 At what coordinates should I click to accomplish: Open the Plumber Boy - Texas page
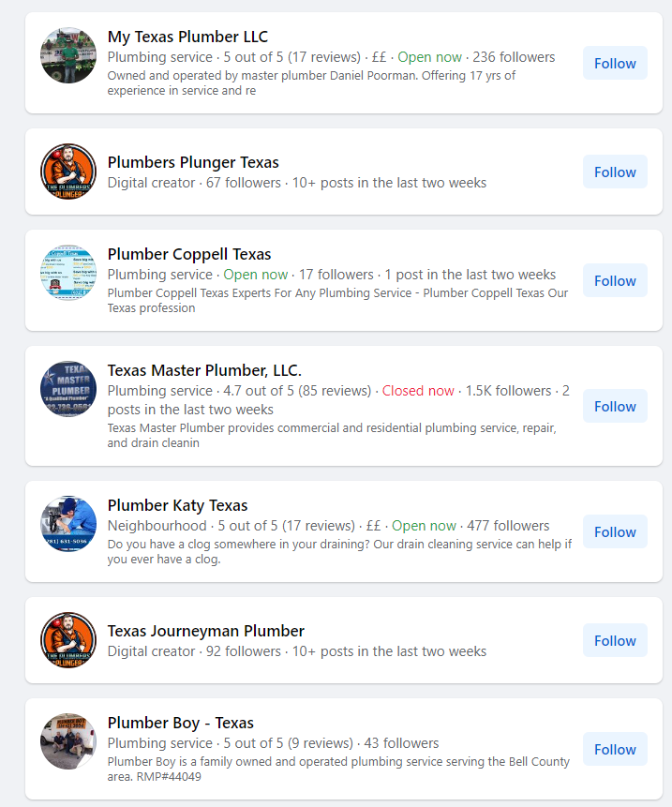180,723
